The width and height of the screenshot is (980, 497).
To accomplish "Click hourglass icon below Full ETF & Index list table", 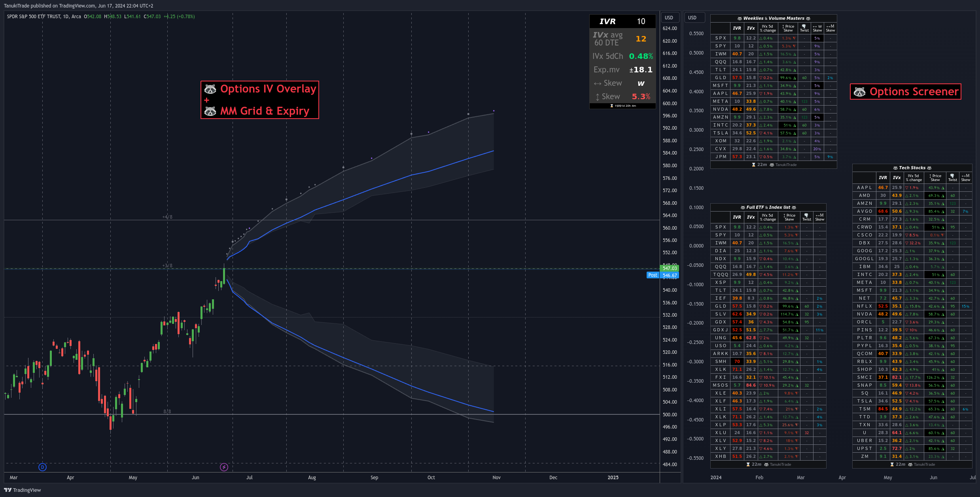I will click(748, 465).
